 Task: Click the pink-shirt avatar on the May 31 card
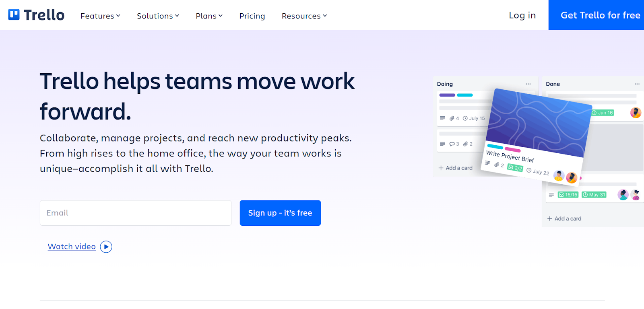click(636, 195)
